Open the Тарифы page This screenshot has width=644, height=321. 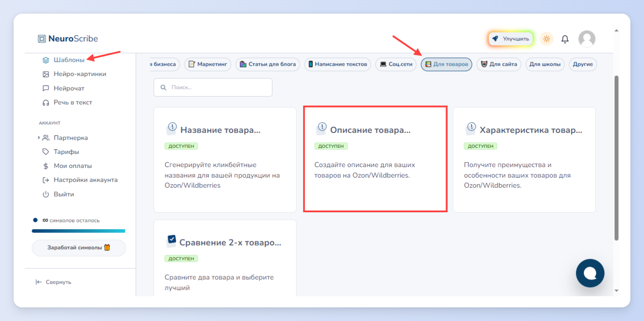(x=66, y=152)
